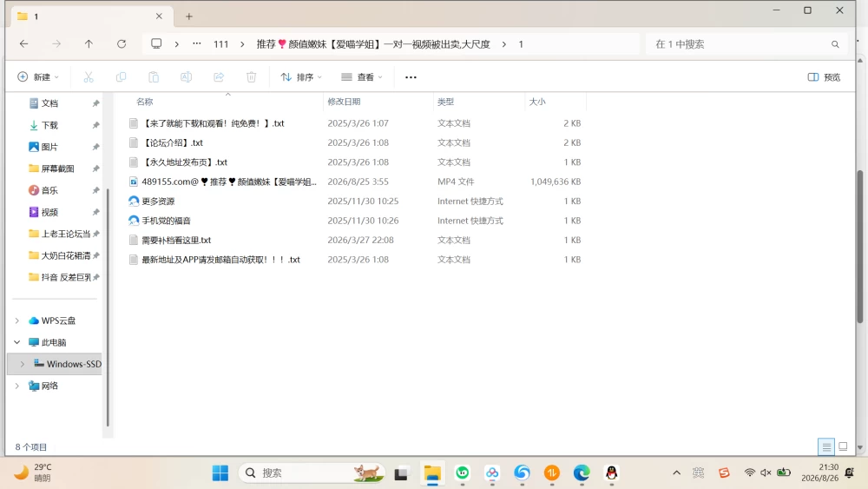The width and height of the screenshot is (868, 489).
Task: Open the Windows Start menu
Action: click(220, 473)
